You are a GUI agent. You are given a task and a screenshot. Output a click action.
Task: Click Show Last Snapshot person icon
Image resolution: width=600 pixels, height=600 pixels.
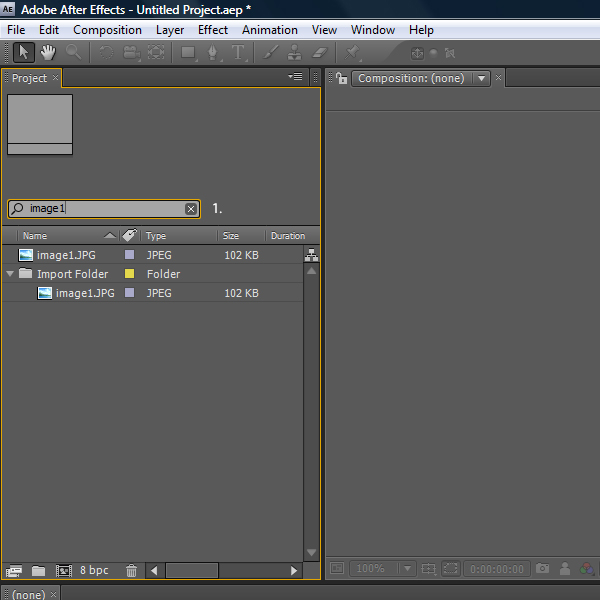point(565,568)
